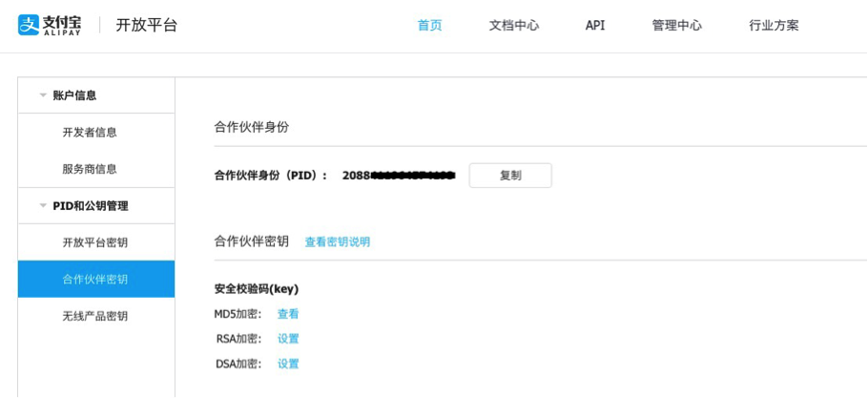
Task: Click the Alipay logo icon
Action: click(x=29, y=25)
